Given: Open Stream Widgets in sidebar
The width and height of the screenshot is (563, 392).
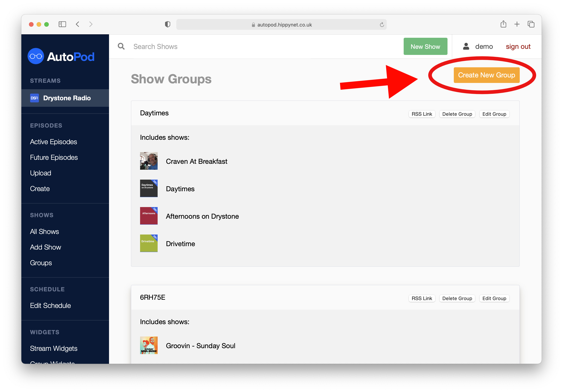Looking at the screenshot, I should click(x=54, y=349).
